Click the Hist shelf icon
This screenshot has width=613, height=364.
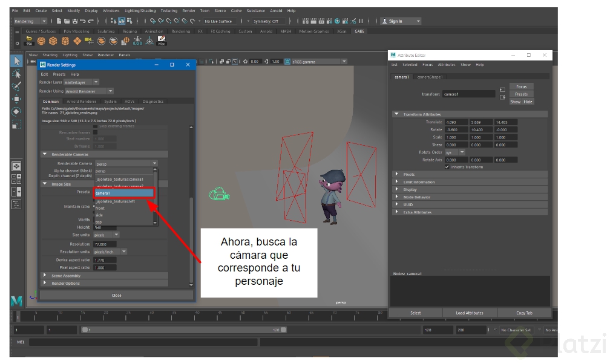pyautogui.click(x=162, y=41)
